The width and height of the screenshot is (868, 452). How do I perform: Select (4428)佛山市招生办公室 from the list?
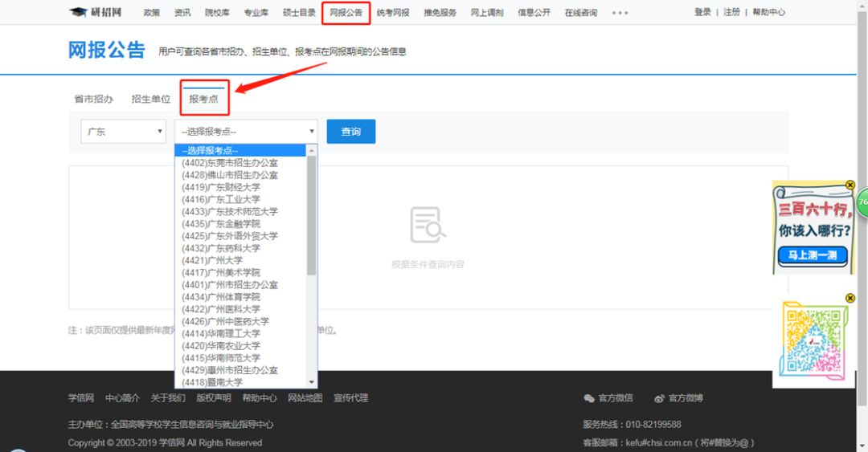(x=241, y=175)
